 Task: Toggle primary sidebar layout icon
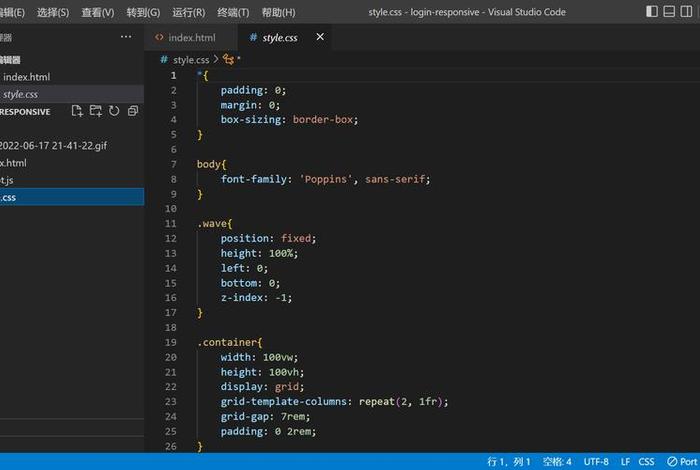tap(652, 12)
